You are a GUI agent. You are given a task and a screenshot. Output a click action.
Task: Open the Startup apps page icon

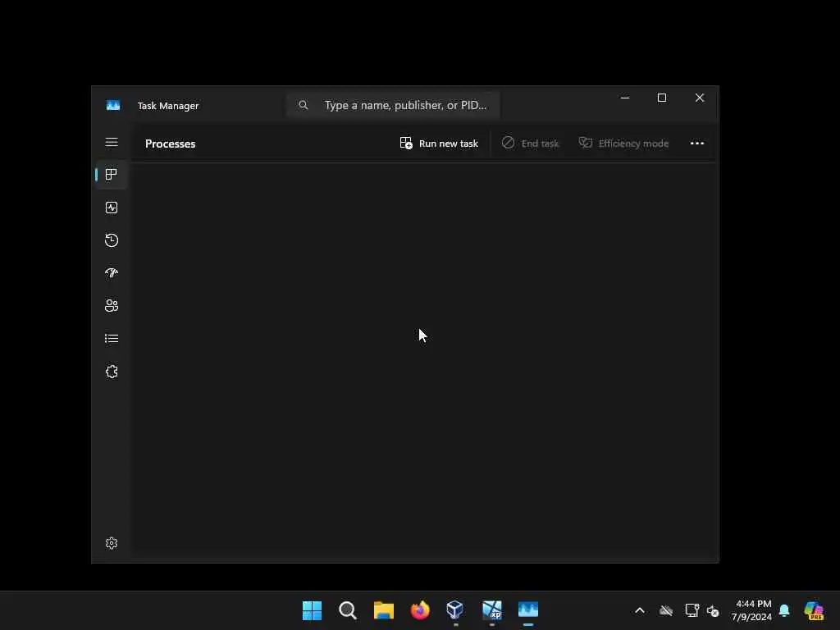coord(112,273)
